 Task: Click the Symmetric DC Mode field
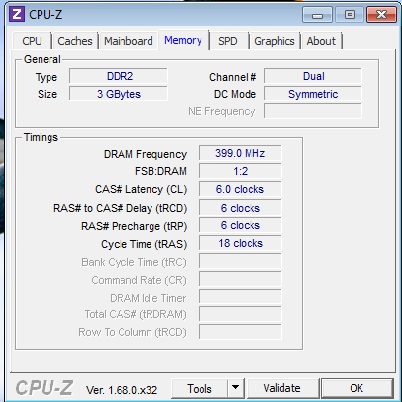click(313, 94)
